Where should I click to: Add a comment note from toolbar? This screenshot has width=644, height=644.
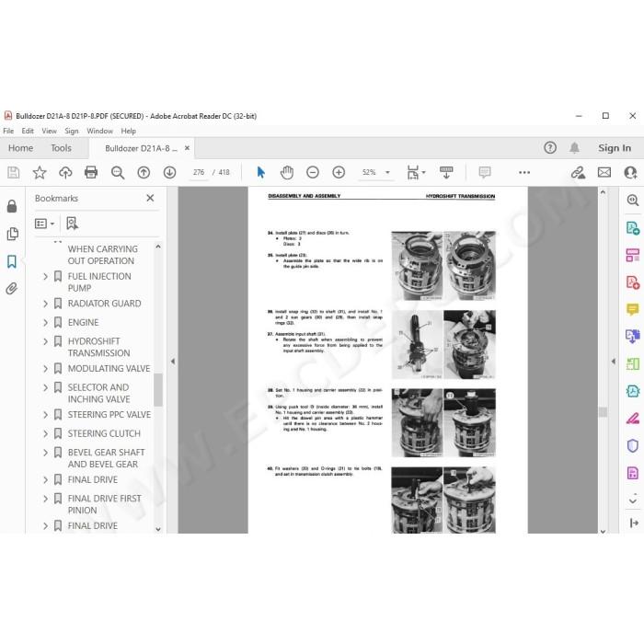click(x=485, y=172)
